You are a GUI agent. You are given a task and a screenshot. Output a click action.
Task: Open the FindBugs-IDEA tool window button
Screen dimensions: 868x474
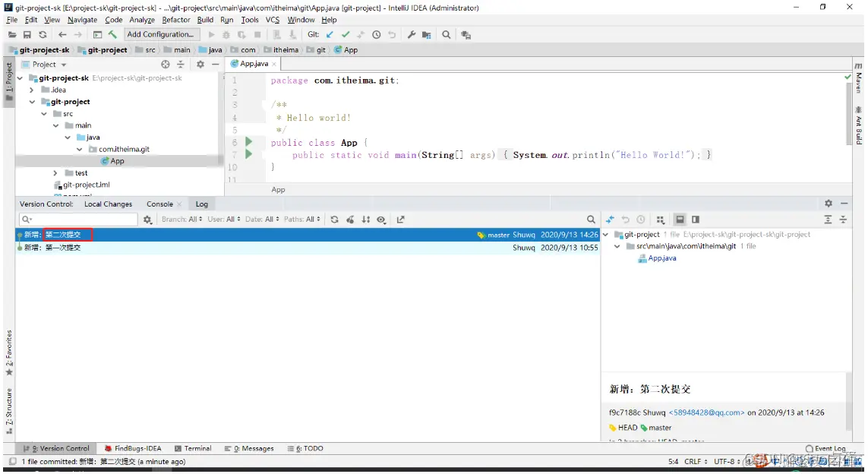133,448
